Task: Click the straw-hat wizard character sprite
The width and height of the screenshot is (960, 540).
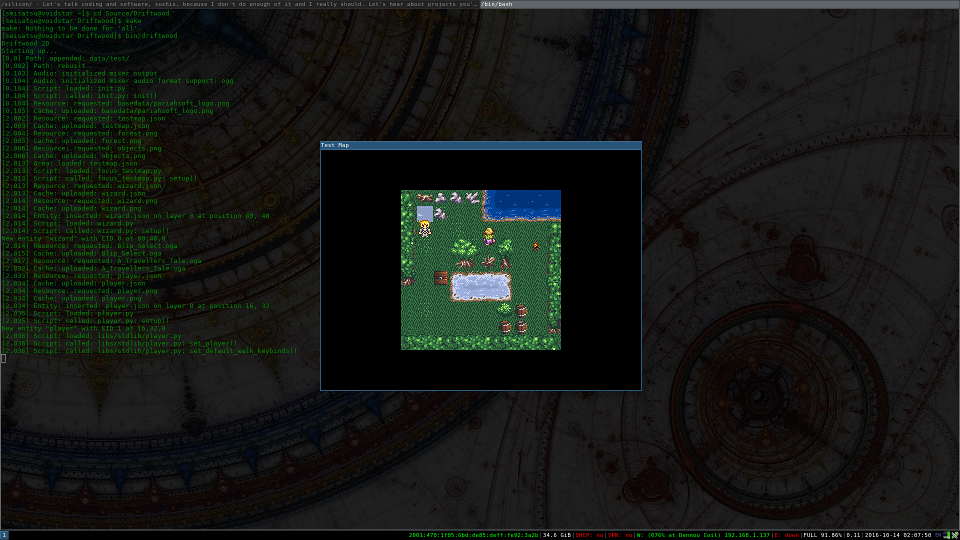Action: (489, 236)
